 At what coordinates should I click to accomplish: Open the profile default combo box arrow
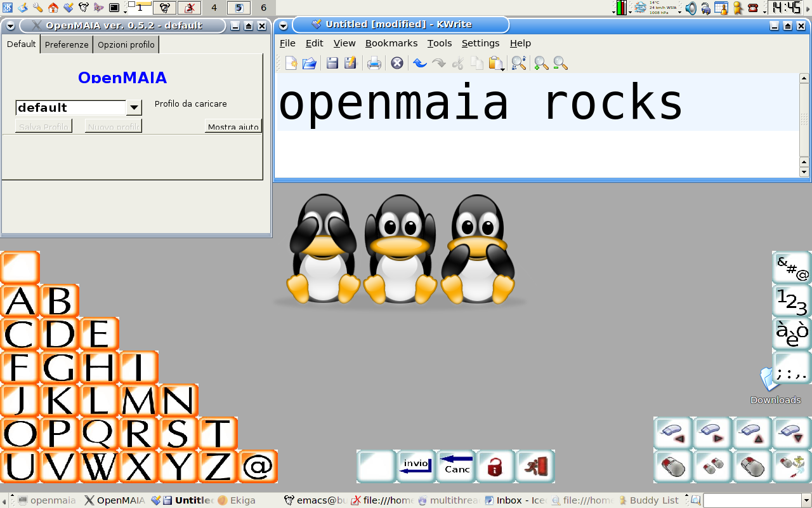pos(134,108)
